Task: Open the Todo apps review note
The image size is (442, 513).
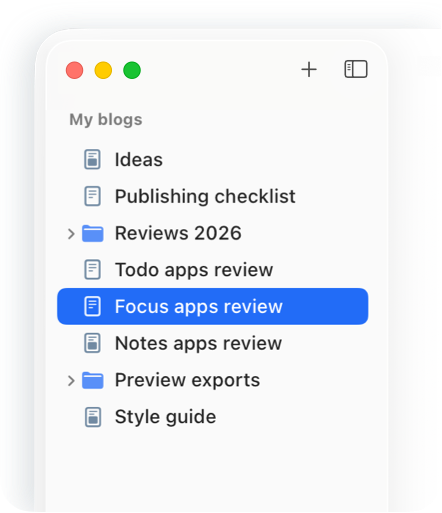Action: click(194, 270)
